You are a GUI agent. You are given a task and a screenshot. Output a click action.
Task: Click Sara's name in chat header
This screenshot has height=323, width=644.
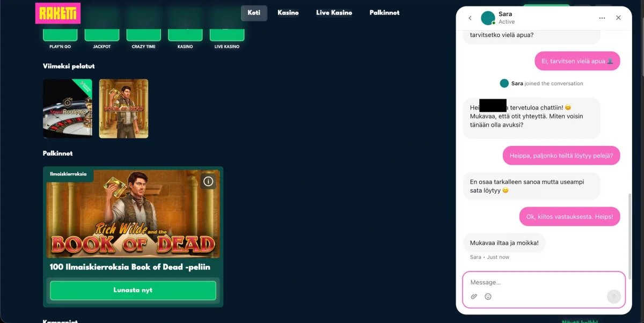(505, 14)
